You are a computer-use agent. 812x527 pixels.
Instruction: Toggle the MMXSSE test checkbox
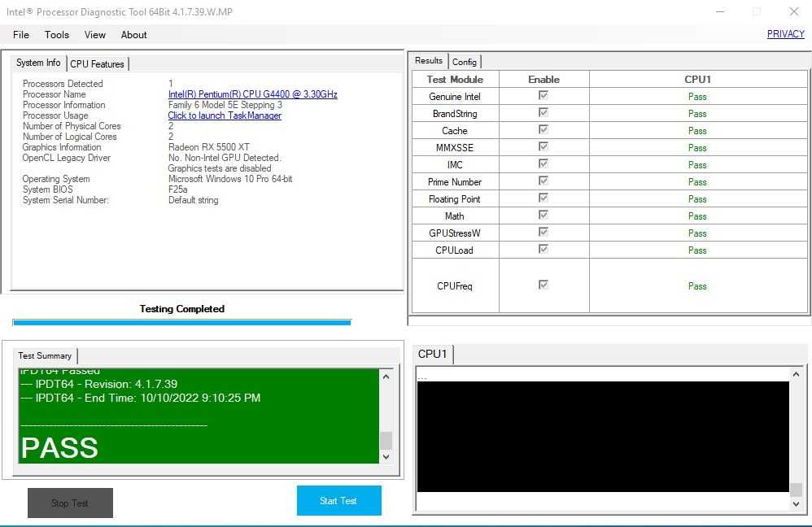544,146
